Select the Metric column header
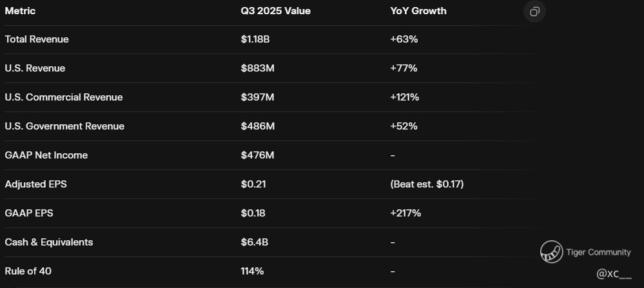 (x=20, y=11)
